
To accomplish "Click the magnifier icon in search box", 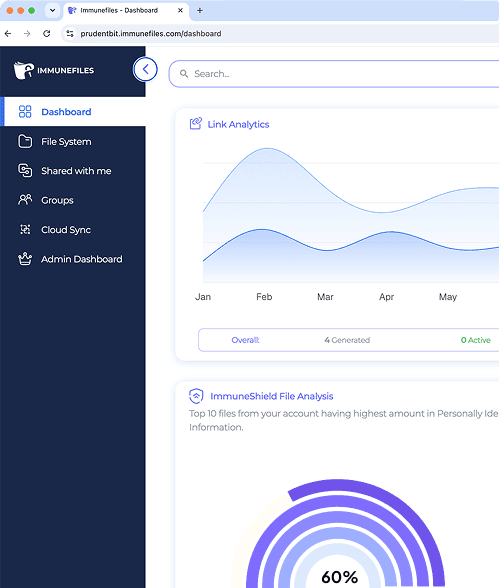I will pos(184,74).
